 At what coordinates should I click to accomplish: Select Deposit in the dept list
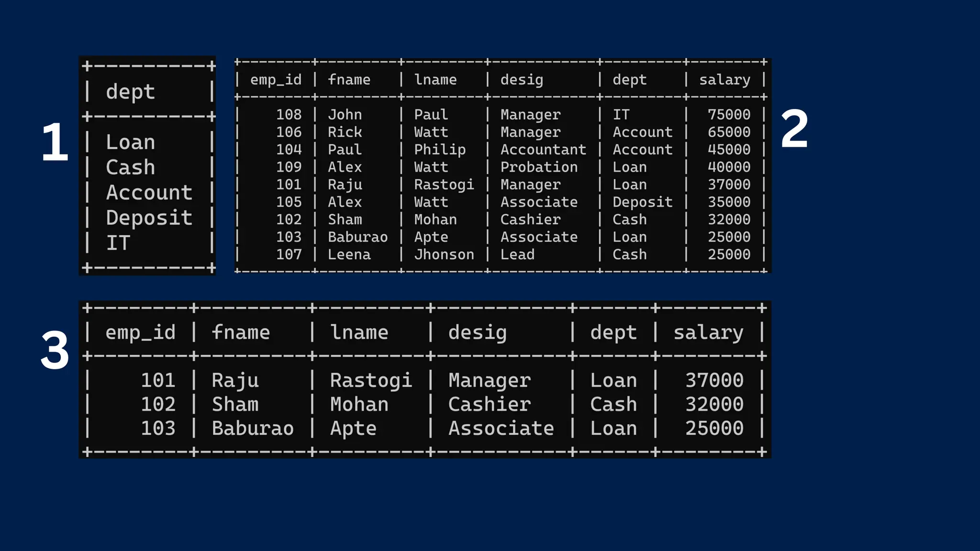coord(149,218)
